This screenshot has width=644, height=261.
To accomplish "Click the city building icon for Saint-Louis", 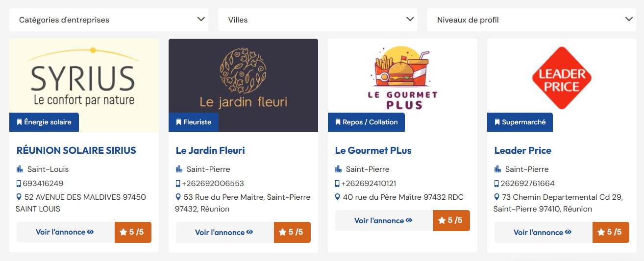I will click(x=20, y=169).
